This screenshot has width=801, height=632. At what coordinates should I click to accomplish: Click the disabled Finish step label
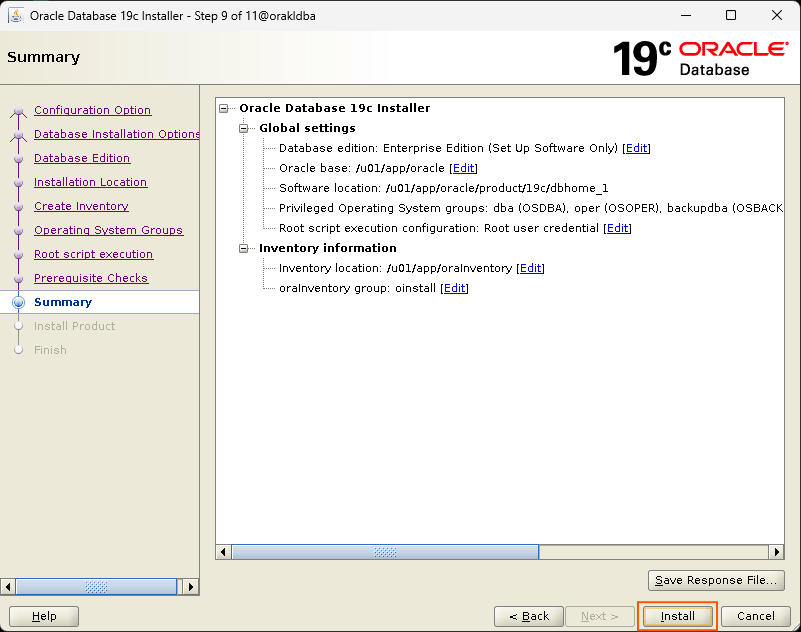pos(50,350)
